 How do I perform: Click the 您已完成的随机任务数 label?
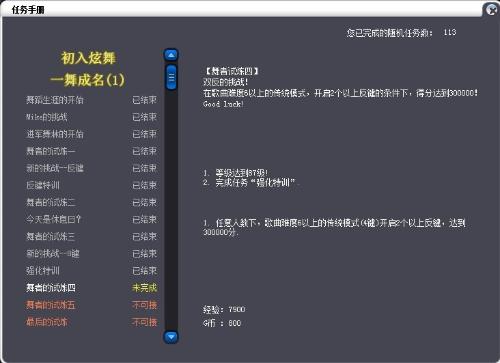coord(390,33)
